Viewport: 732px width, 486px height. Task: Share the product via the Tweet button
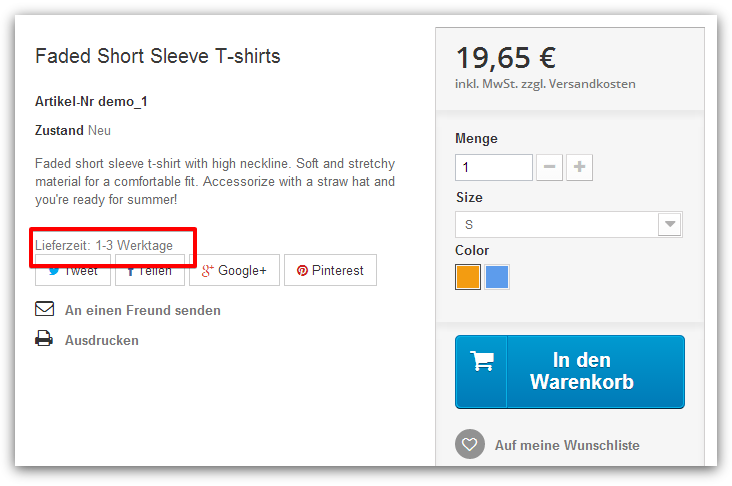pyautogui.click(x=73, y=271)
